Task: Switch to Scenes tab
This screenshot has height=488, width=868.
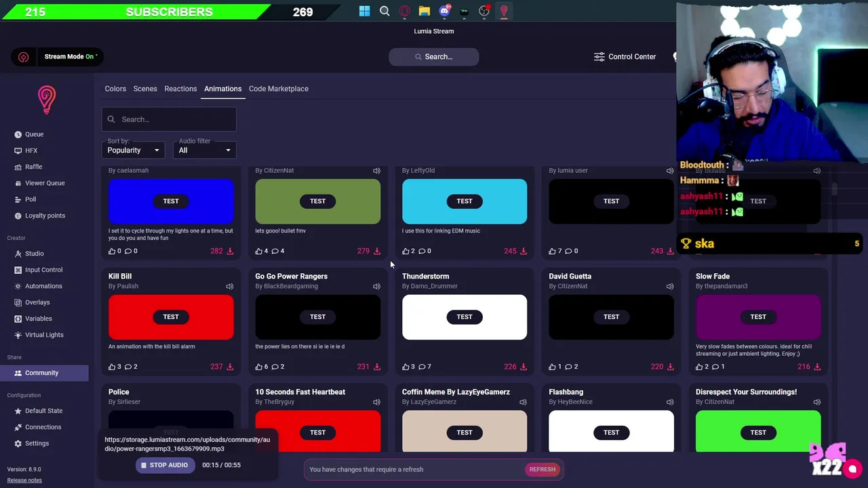Action: (x=145, y=89)
